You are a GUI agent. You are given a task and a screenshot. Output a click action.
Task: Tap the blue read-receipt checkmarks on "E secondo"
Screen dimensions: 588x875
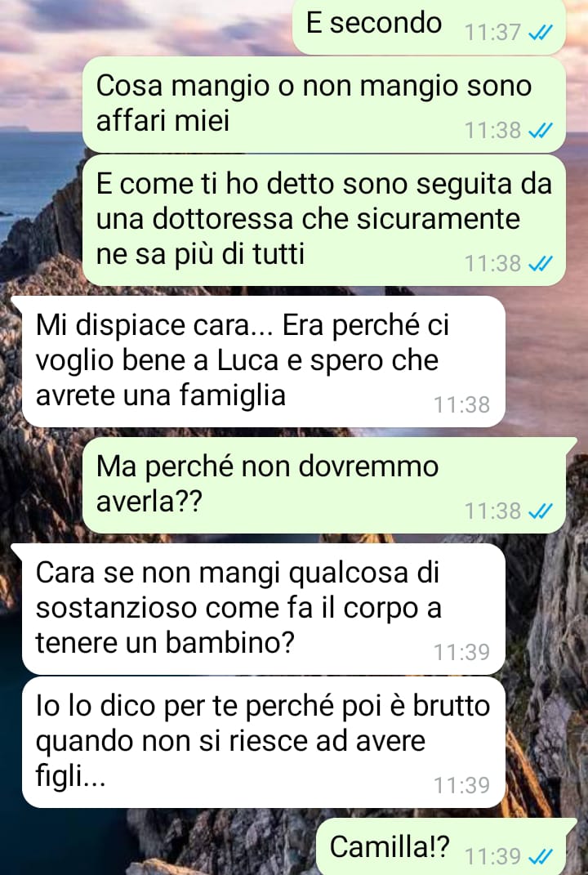(x=540, y=33)
